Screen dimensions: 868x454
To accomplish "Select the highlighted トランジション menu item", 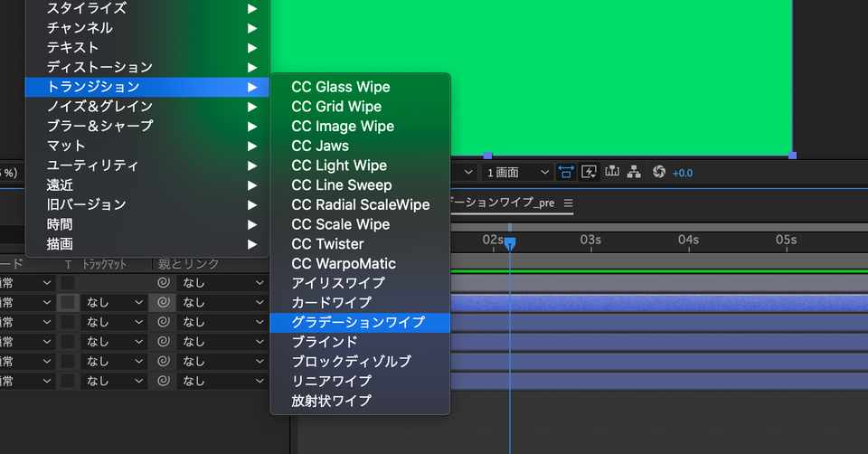I will [x=147, y=87].
